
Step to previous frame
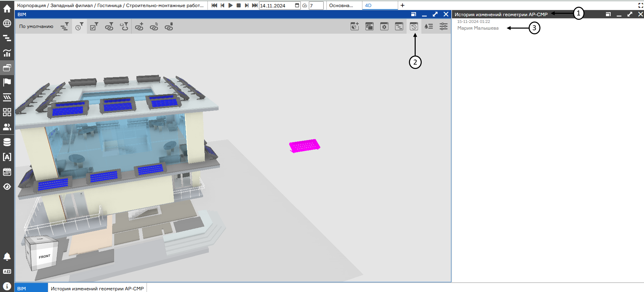coord(223,5)
